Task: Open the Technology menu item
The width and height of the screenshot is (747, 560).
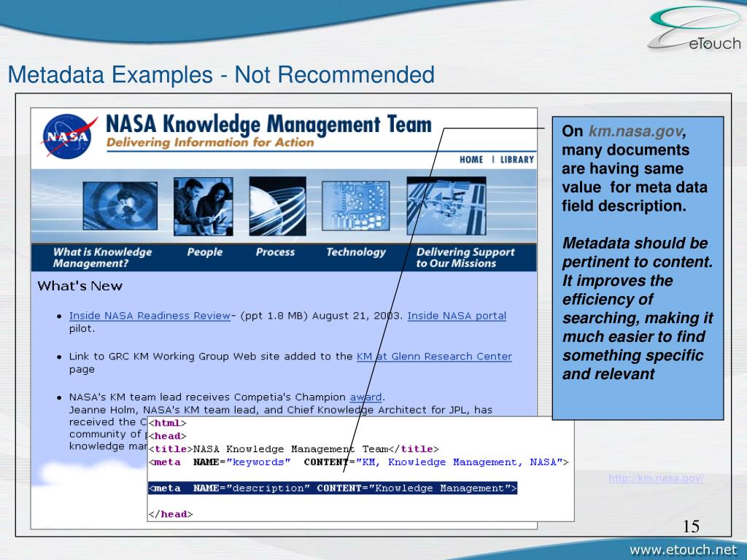Action: (356, 252)
